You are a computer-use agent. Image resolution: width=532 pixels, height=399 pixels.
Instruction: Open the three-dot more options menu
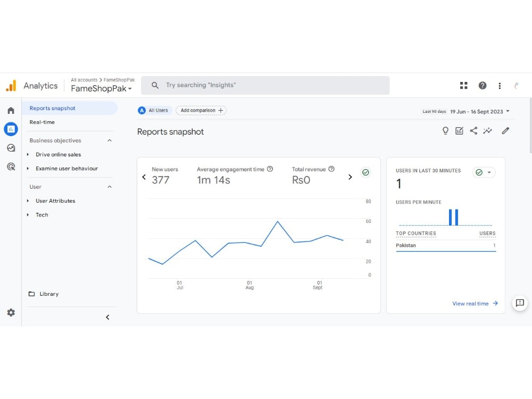(500, 86)
